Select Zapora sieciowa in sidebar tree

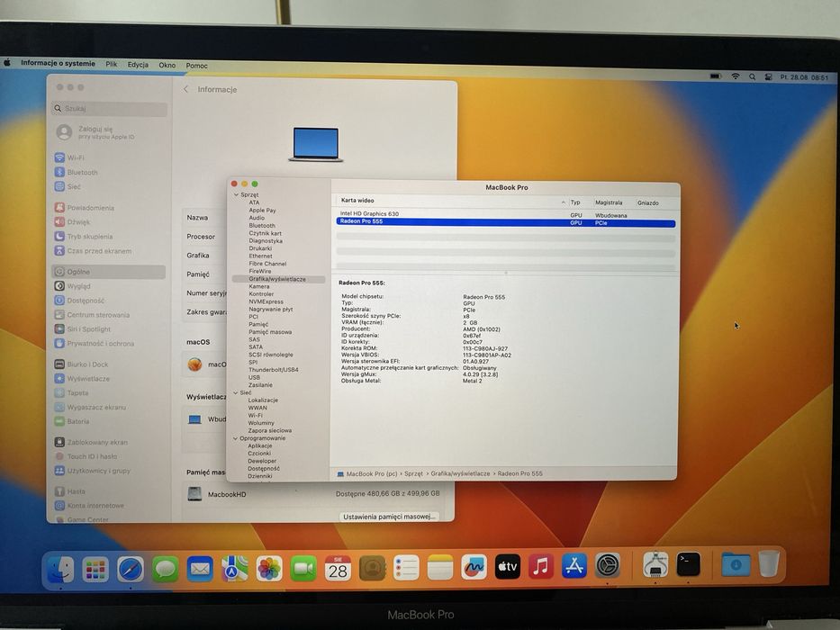270,430
